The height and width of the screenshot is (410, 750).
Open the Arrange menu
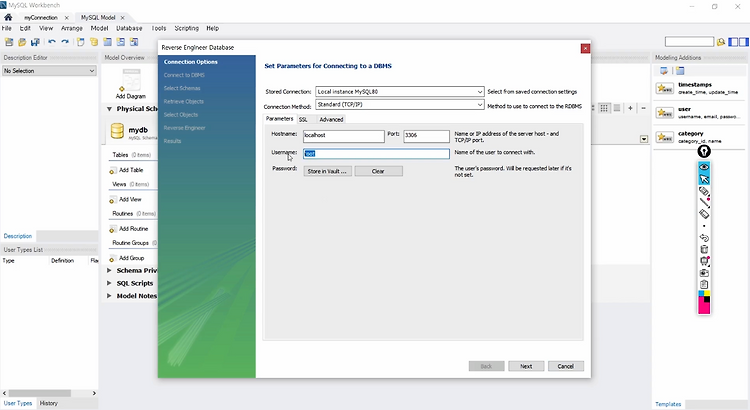pyautogui.click(x=72, y=29)
